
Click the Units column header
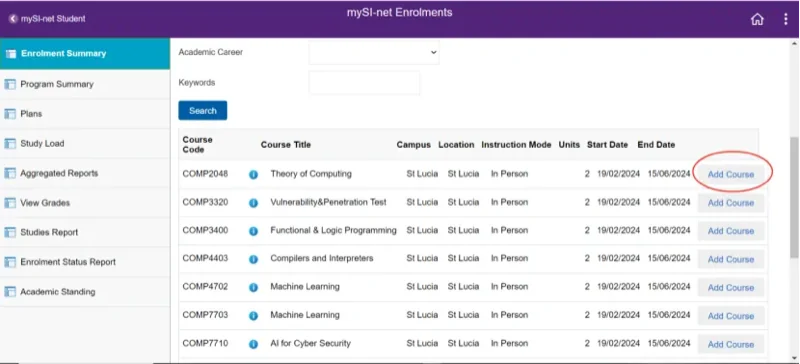click(x=569, y=144)
